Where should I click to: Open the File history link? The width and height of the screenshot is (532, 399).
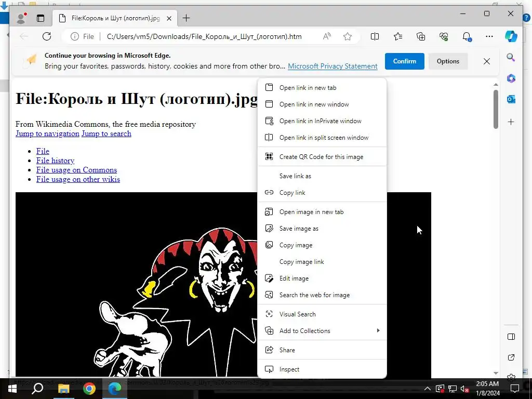(55, 161)
